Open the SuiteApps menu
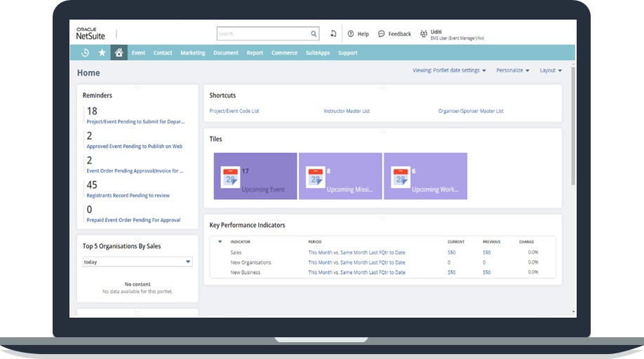This screenshot has height=359, width=644. tap(317, 53)
